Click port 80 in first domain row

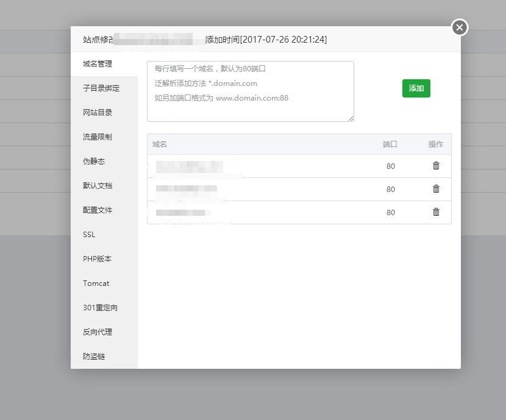pyautogui.click(x=390, y=166)
